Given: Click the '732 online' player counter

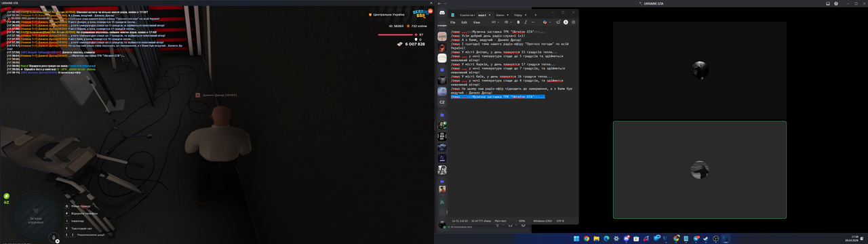Looking at the screenshot, I should (x=420, y=26).
